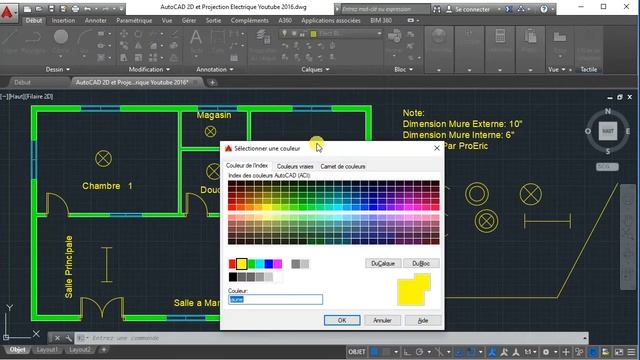Screen dimensions: 640x360
Task: Click the Autodesk Exchange X icon in title bar
Action: coord(509,9)
